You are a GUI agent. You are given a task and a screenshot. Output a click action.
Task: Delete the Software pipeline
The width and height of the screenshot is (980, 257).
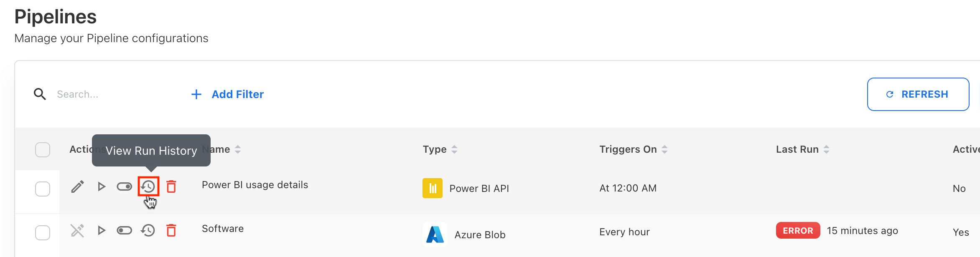point(171,230)
